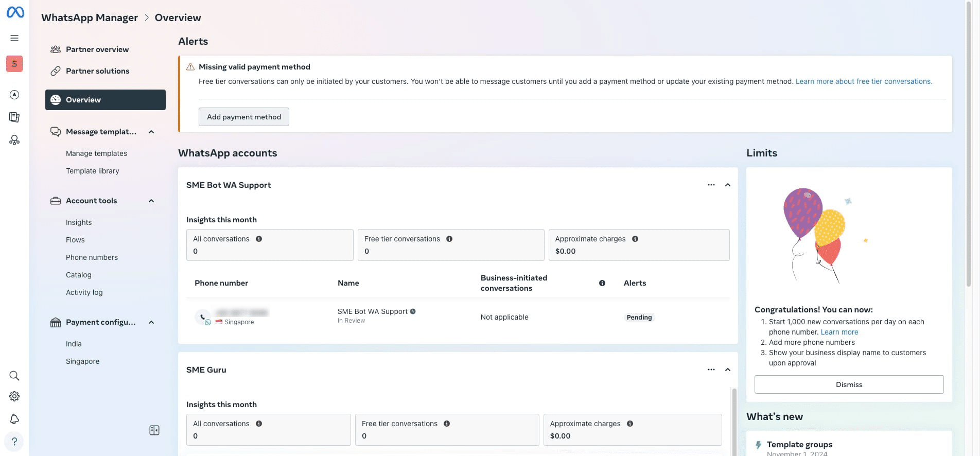This screenshot has width=980, height=456.
Task: Click info icon beside Approximate charges in SME Bot WA Support
Action: [x=635, y=239]
